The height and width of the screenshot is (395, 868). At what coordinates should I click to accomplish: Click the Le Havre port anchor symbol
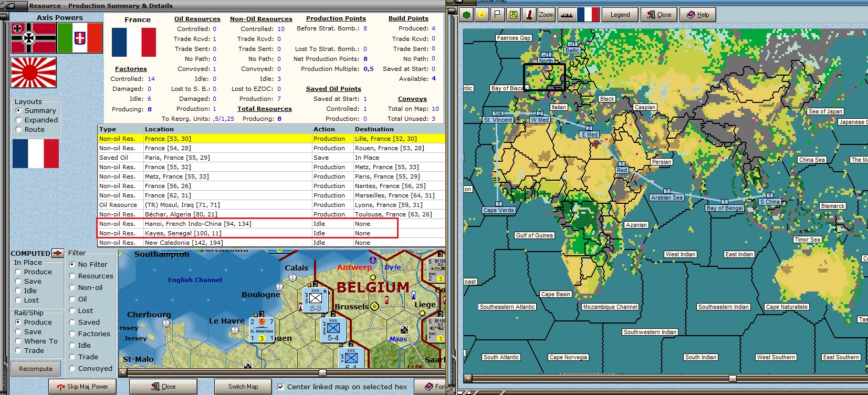235,330
